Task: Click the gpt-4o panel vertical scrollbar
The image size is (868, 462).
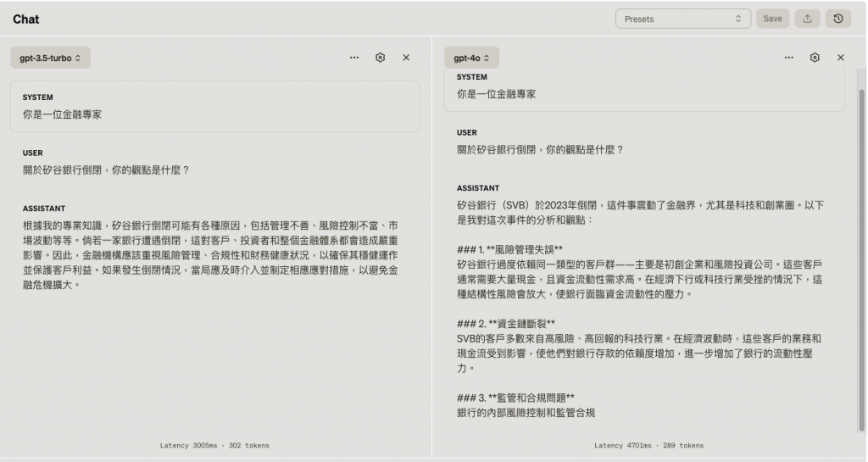Action: [861, 259]
